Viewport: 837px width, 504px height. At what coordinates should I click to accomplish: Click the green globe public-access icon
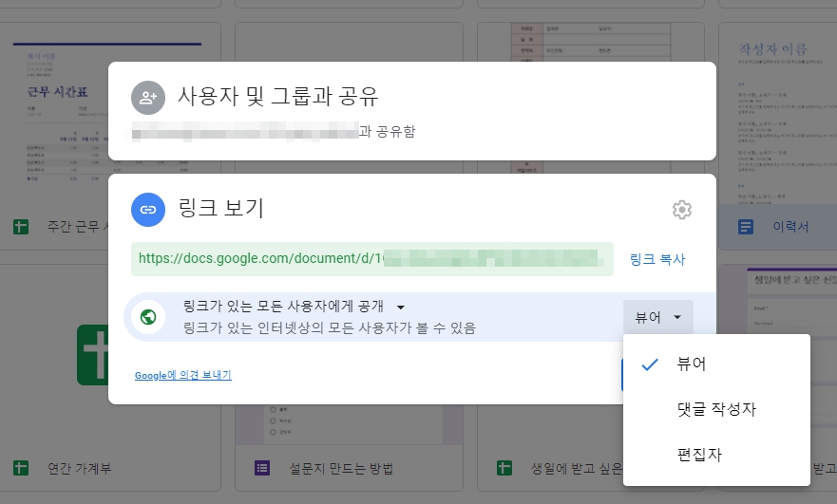click(148, 317)
